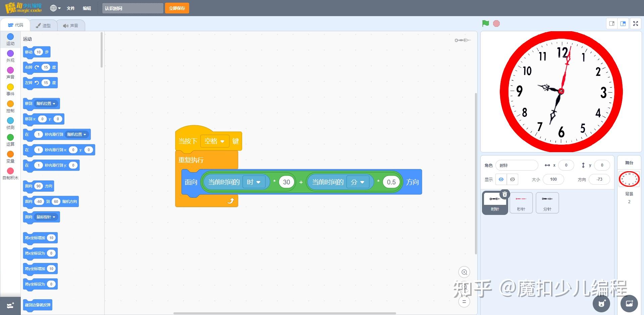Zoom in on the code area

[464, 272]
